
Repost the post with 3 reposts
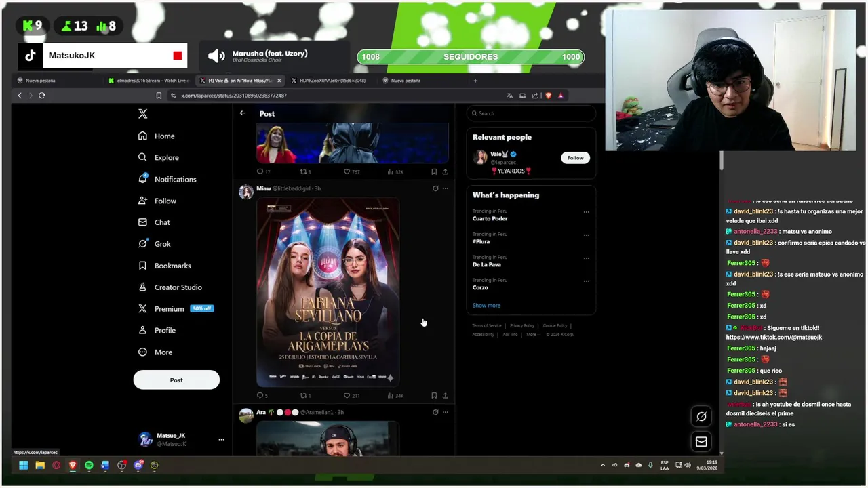tap(304, 171)
